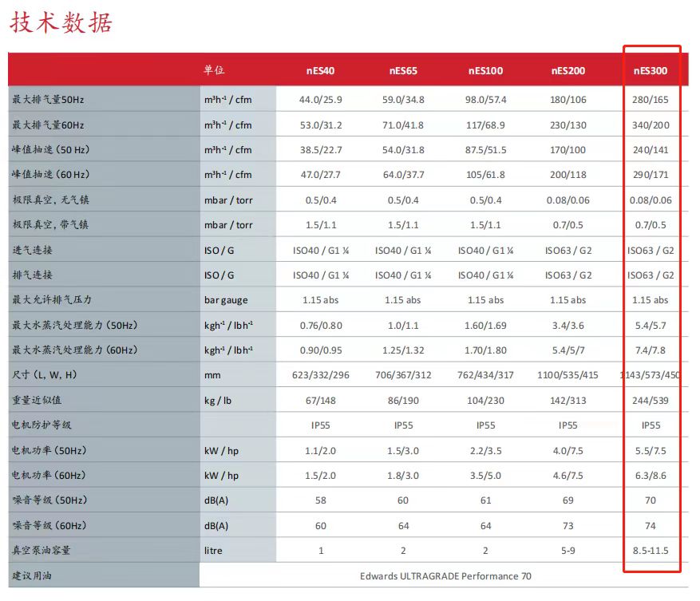
Task: Click the 进气连接 row label
Action: pyautogui.click(x=32, y=250)
